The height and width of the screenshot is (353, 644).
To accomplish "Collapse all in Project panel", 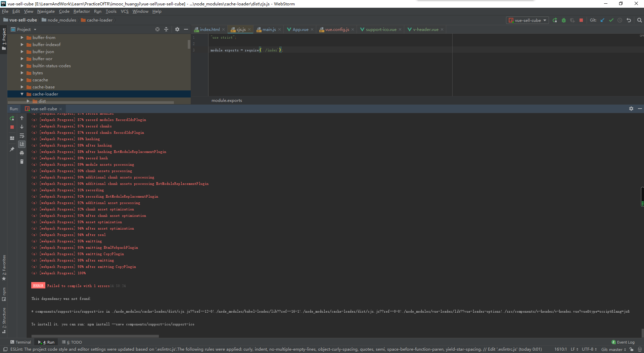I will coord(166,30).
